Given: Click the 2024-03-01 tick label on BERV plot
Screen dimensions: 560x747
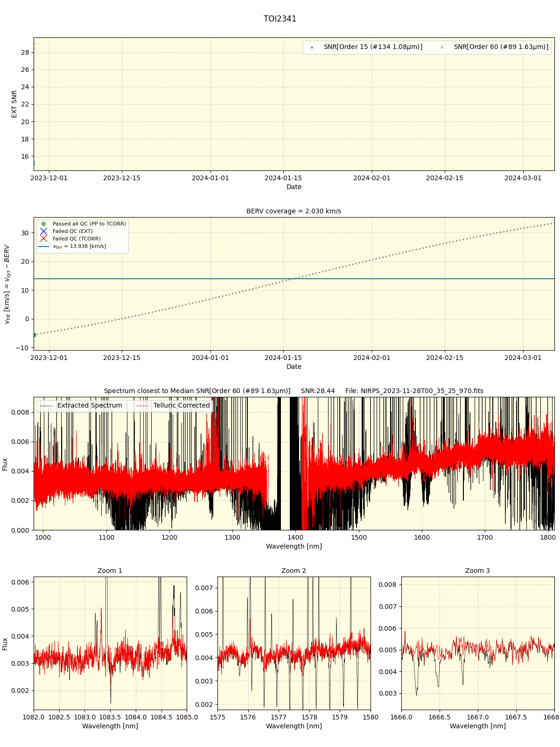Looking at the screenshot, I should (523, 358).
